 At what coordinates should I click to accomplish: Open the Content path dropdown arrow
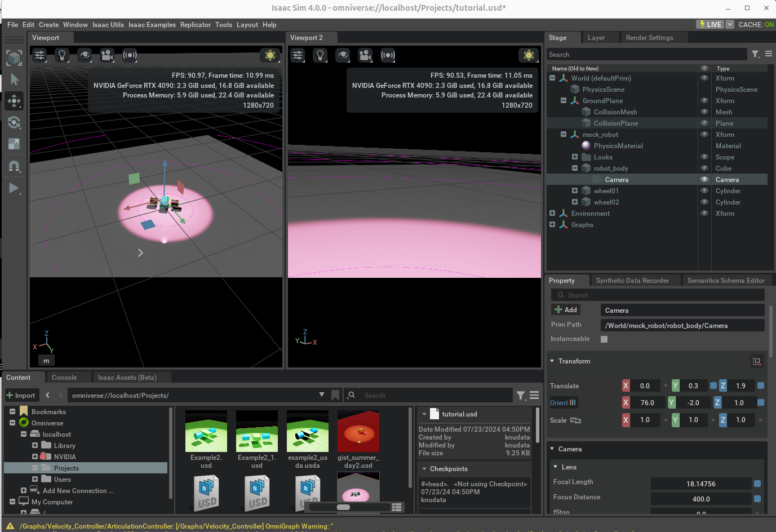click(322, 395)
